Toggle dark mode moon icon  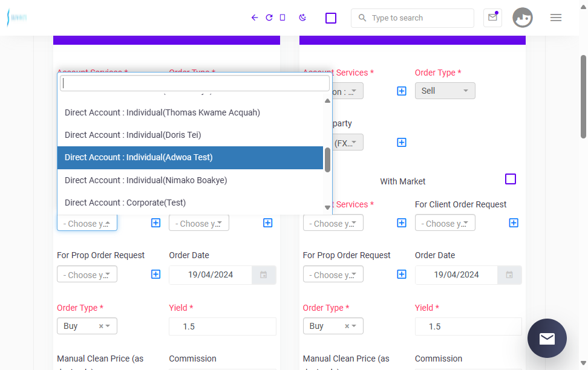302,18
